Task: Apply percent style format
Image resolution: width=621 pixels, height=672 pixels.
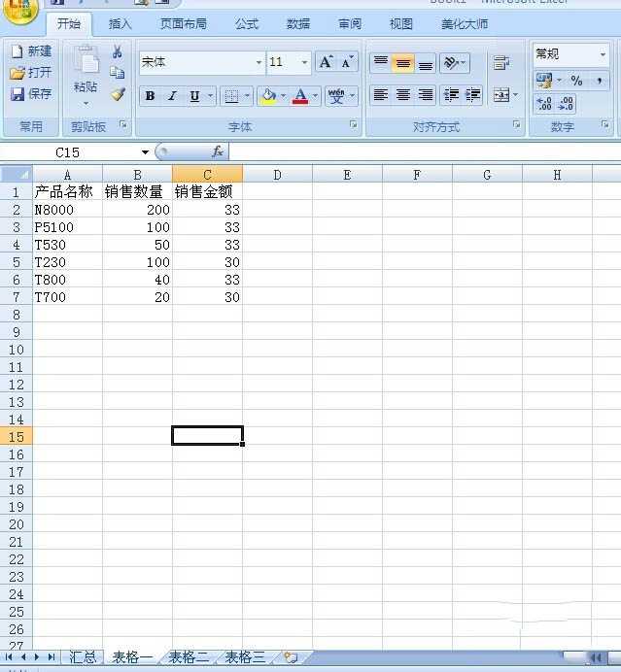Action: click(x=576, y=81)
